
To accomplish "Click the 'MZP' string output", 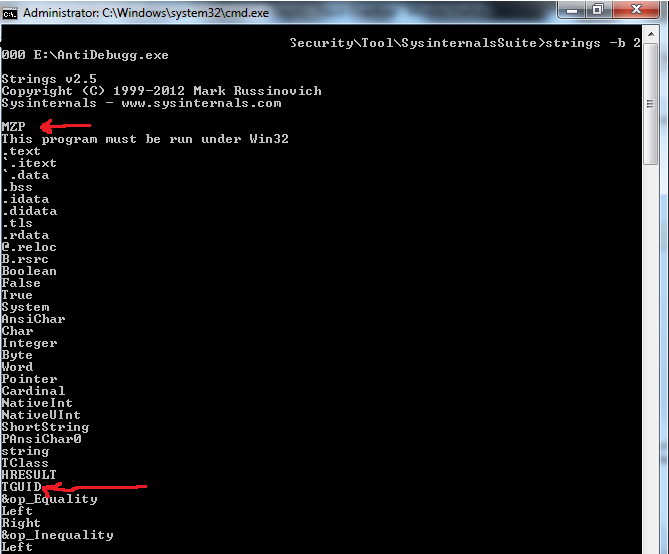I will 14,127.
